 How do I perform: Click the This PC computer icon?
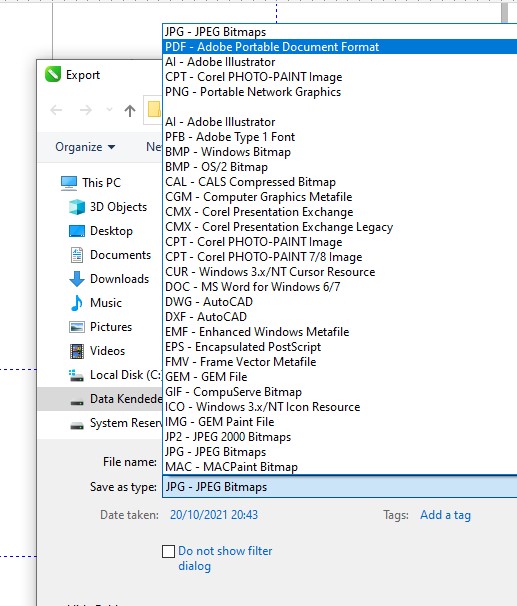click(x=69, y=183)
